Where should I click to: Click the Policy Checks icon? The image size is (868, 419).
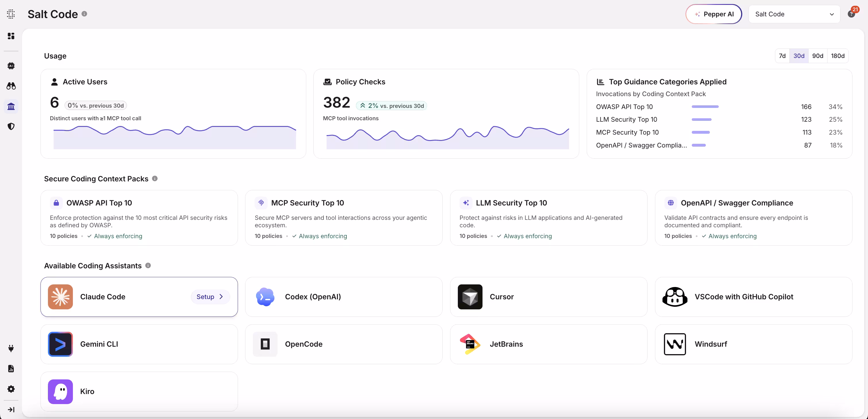[328, 82]
